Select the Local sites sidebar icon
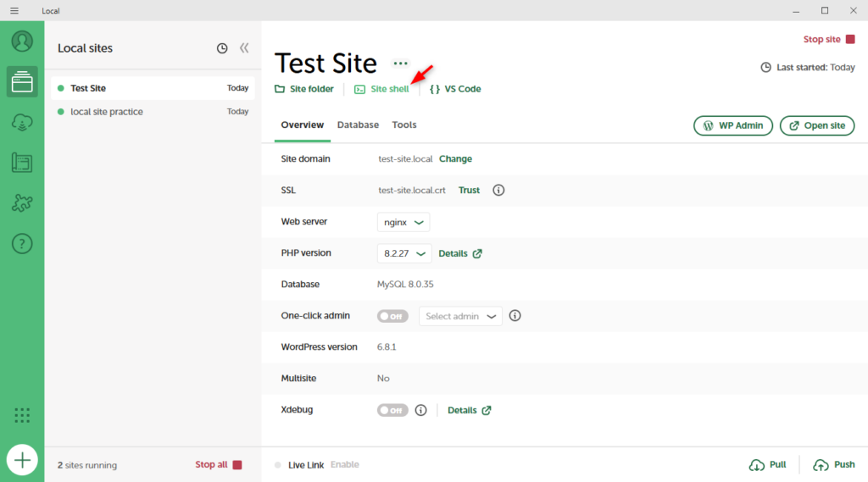This screenshot has height=482, width=868. coord(22,82)
